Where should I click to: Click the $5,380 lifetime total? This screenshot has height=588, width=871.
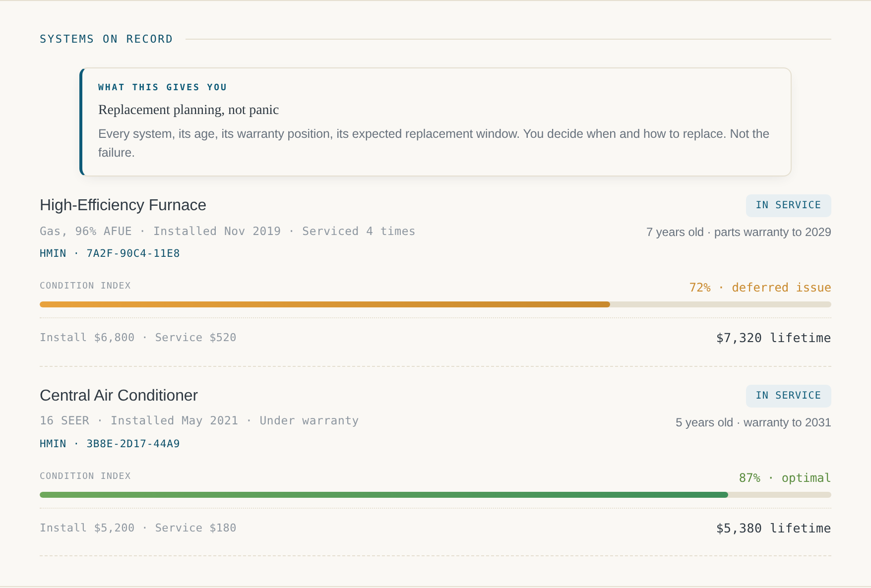click(x=773, y=529)
